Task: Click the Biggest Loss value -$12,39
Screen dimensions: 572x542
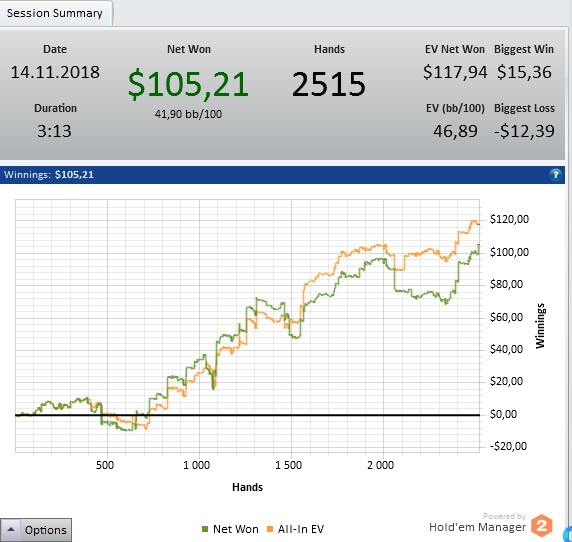Action: click(x=524, y=131)
